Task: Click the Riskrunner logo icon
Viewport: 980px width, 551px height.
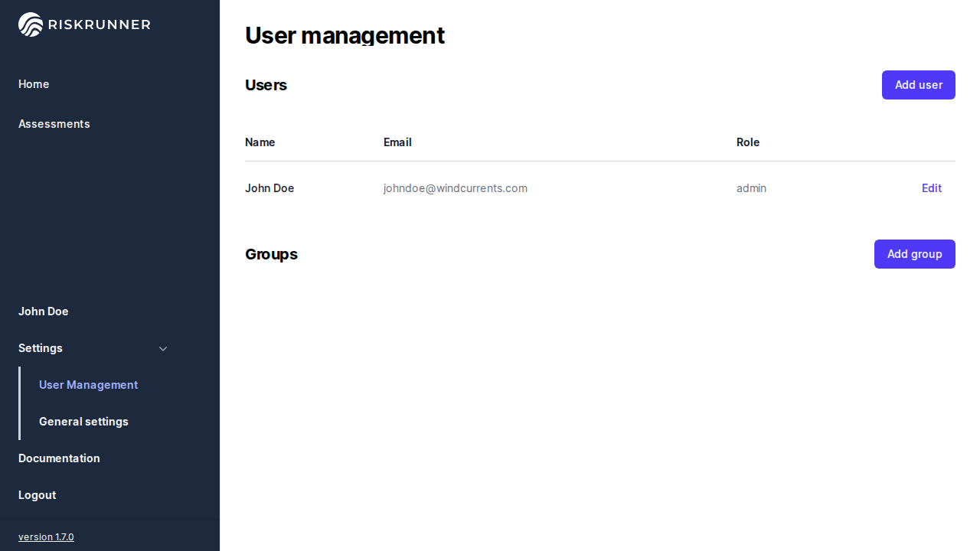Action: tap(31, 24)
